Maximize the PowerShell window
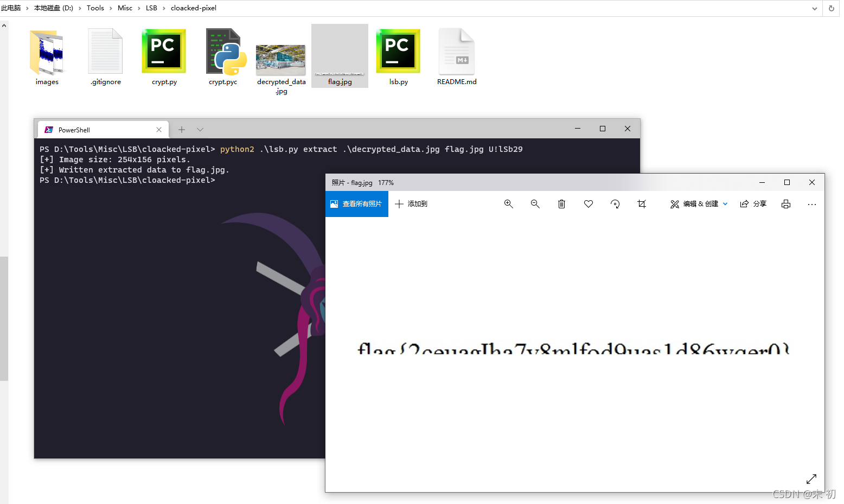The height and width of the screenshot is (504, 844). [602, 129]
